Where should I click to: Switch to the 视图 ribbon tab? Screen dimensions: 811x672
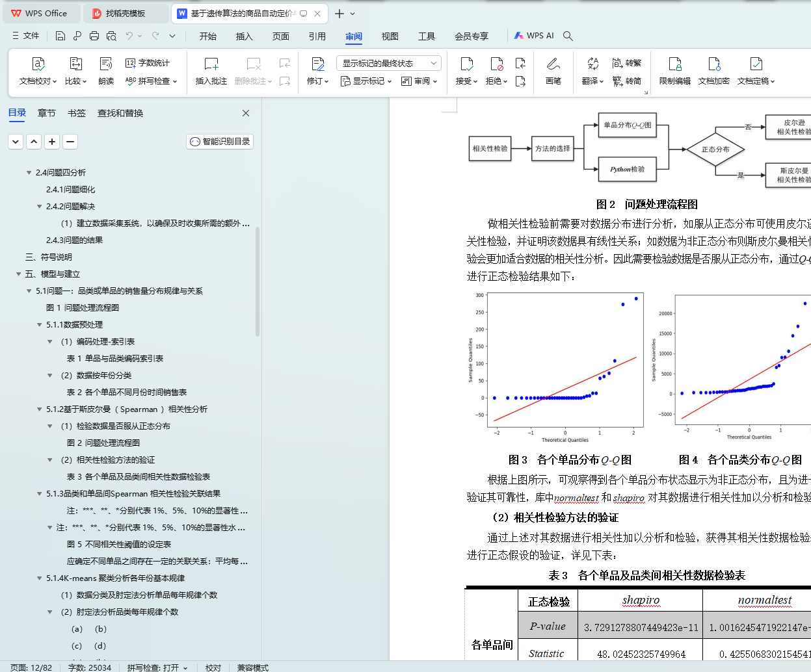(390, 36)
